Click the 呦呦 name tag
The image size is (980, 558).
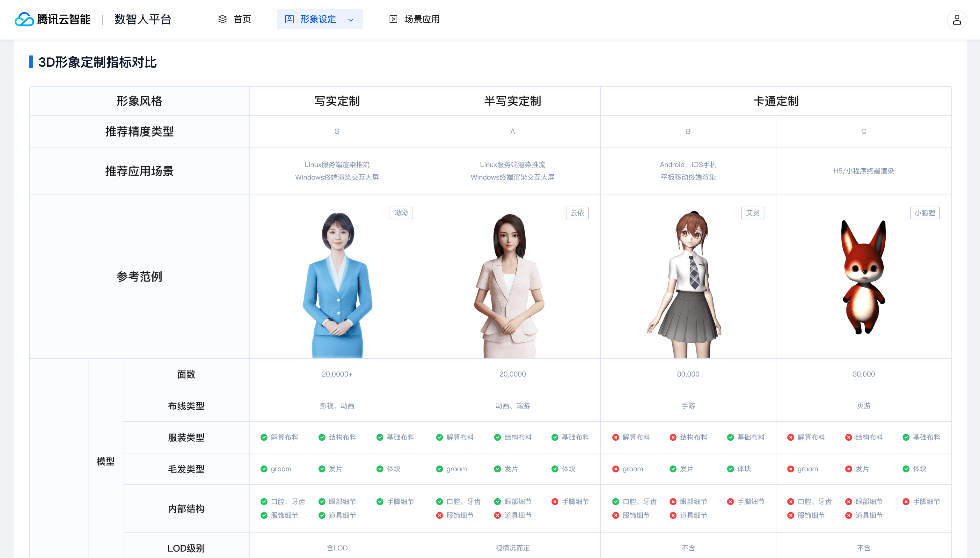[401, 213]
